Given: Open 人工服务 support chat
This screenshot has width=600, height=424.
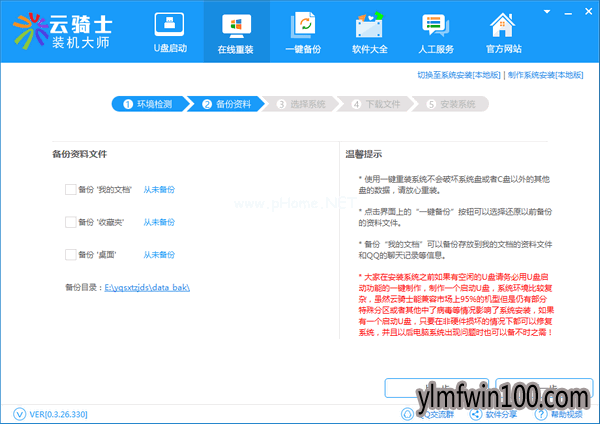Looking at the screenshot, I should (x=436, y=32).
